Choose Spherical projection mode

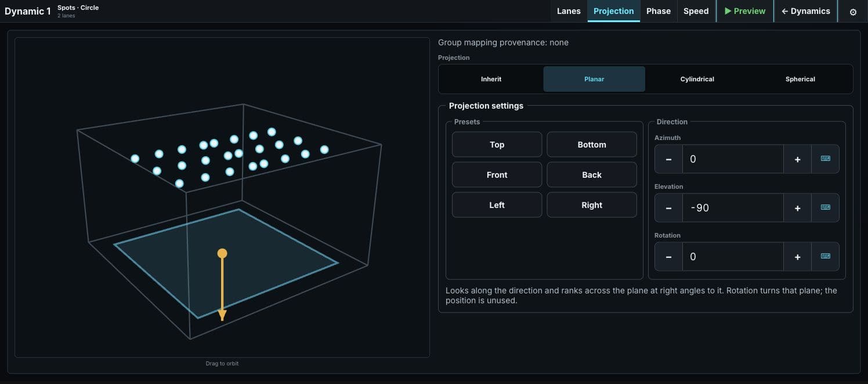click(x=800, y=79)
